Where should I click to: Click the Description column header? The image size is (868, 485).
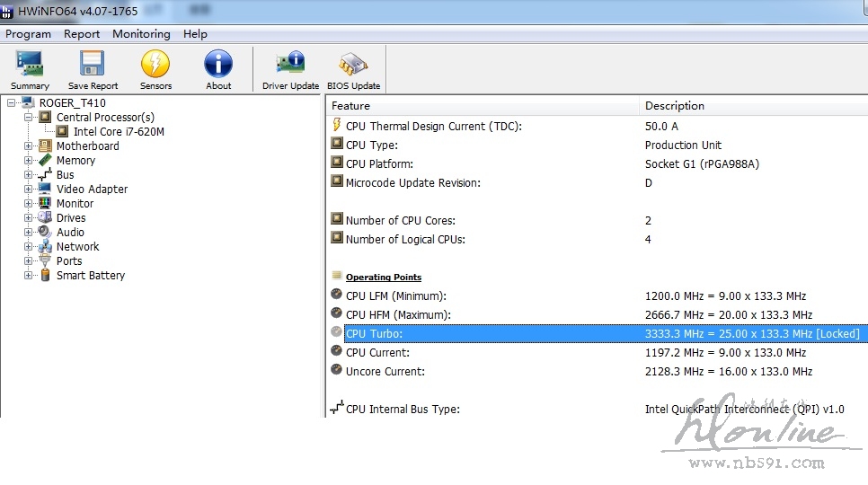point(674,106)
